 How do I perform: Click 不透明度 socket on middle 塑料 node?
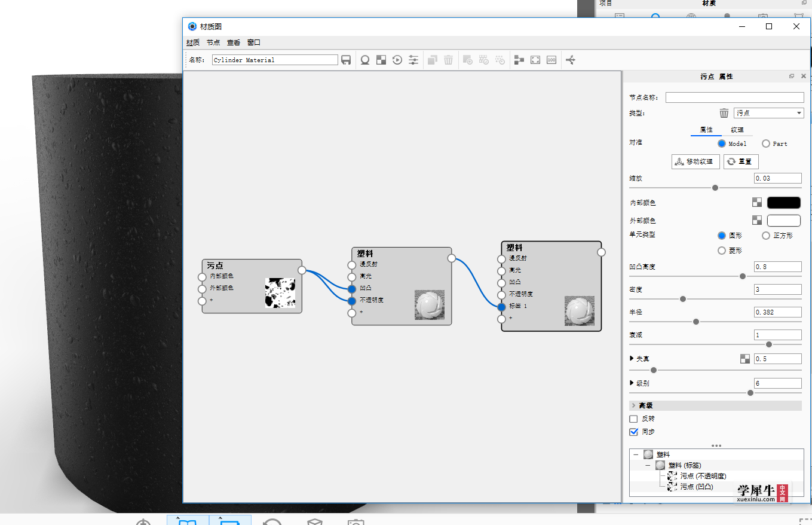coord(352,300)
